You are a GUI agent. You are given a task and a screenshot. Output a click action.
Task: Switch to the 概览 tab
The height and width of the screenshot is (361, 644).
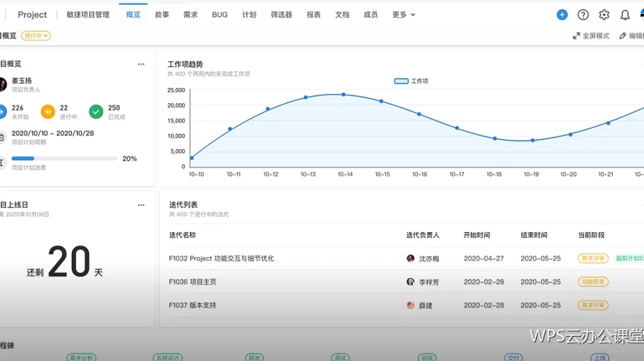(133, 15)
